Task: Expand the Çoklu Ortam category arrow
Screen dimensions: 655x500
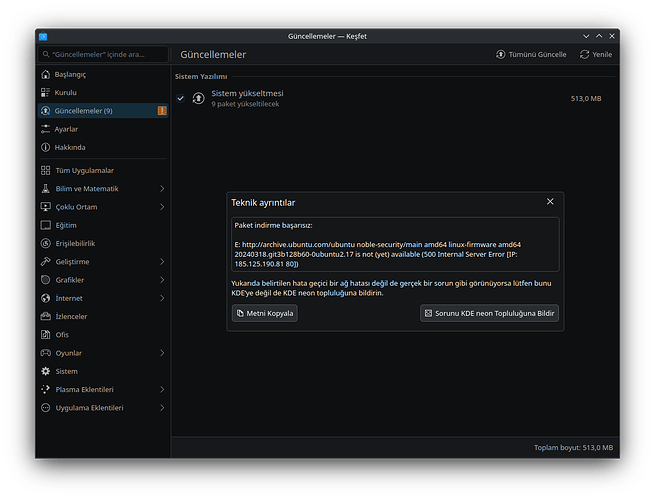Action: (161, 207)
